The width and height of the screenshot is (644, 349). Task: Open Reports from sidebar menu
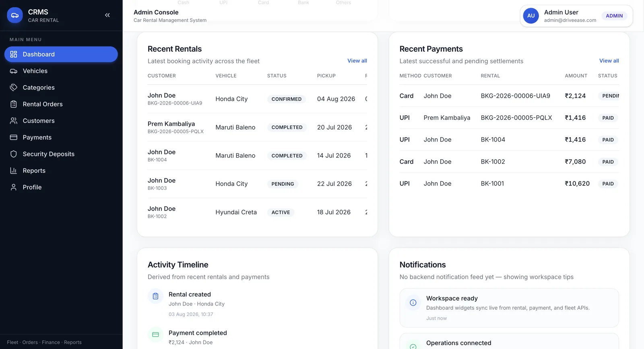tap(61, 170)
